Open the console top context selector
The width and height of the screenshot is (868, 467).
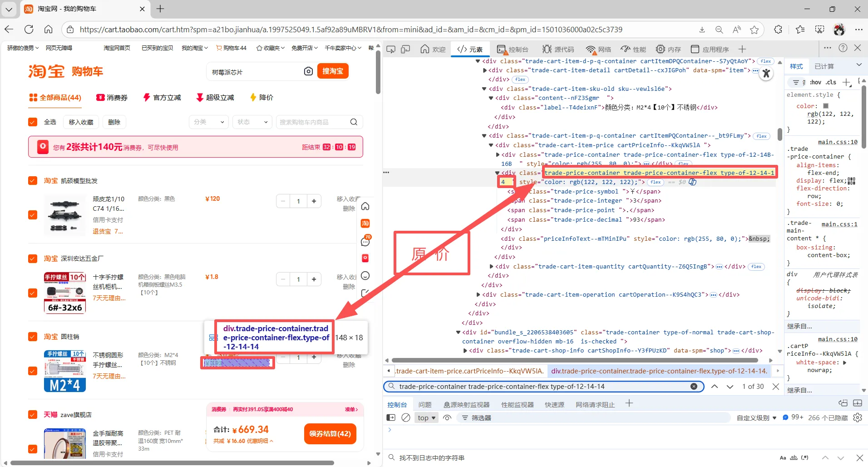[427, 417]
